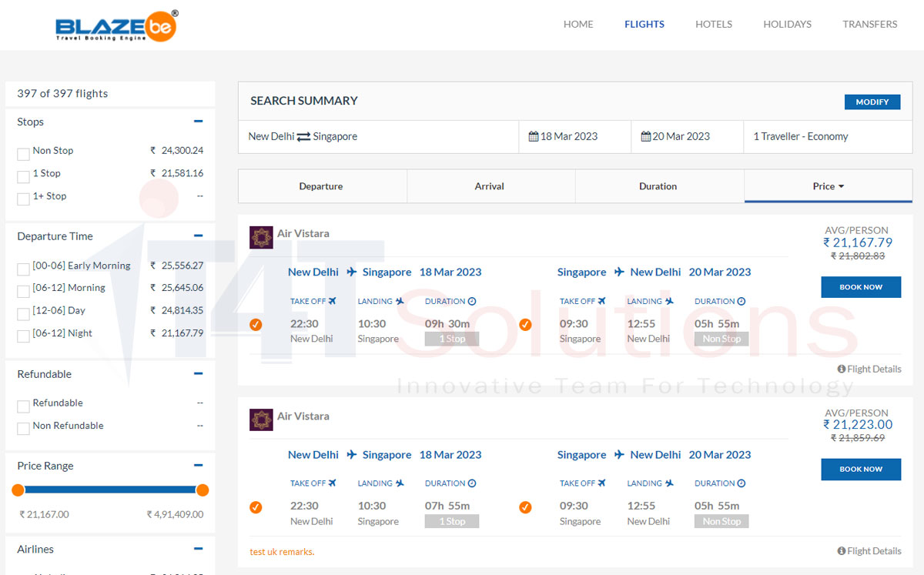Screen dimensions: 924x575
Task: Click the info icon next to Flight Details
Action: (841, 369)
